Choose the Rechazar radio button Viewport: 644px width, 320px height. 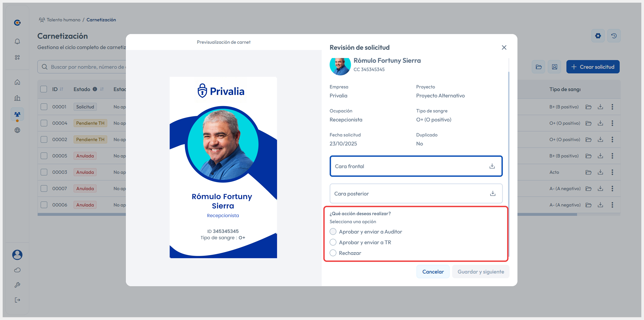click(333, 253)
